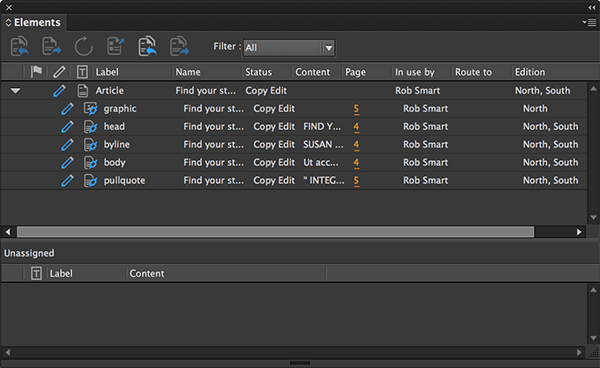Click the graphic element type icon

tap(90, 109)
